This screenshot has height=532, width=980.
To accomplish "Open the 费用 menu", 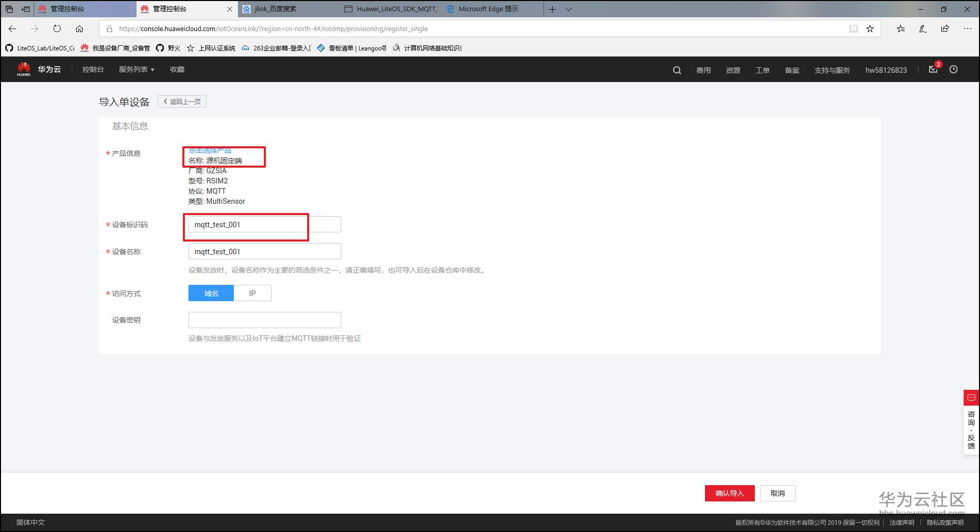I will click(703, 70).
